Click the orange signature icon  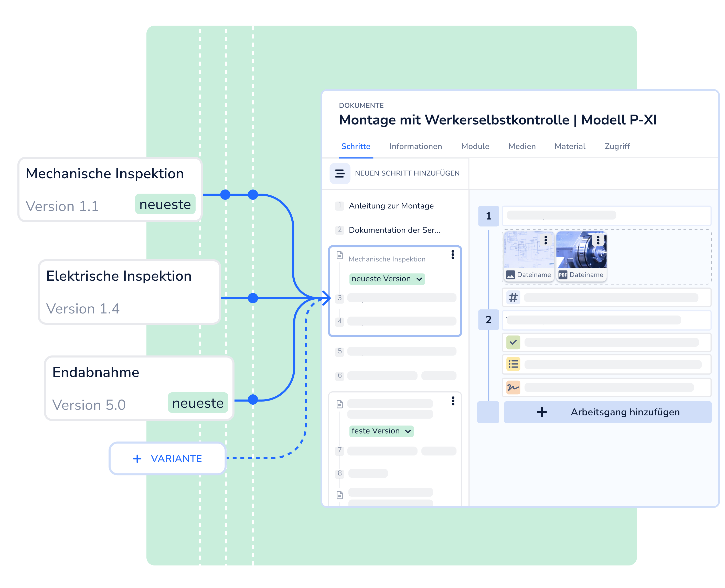(x=513, y=387)
